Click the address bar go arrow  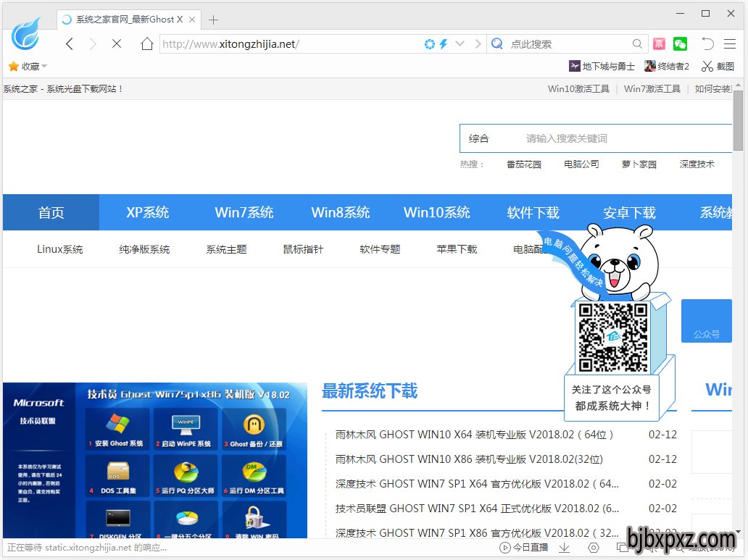tap(478, 44)
